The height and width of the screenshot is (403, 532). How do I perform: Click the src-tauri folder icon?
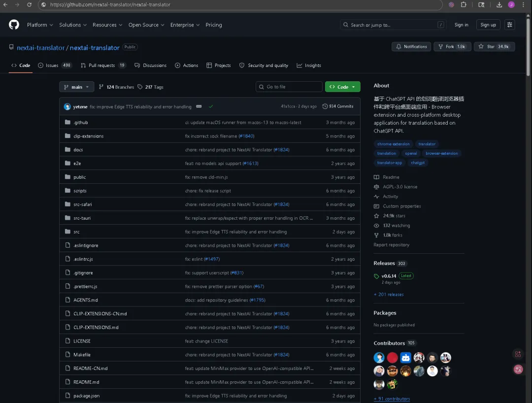tap(67, 218)
